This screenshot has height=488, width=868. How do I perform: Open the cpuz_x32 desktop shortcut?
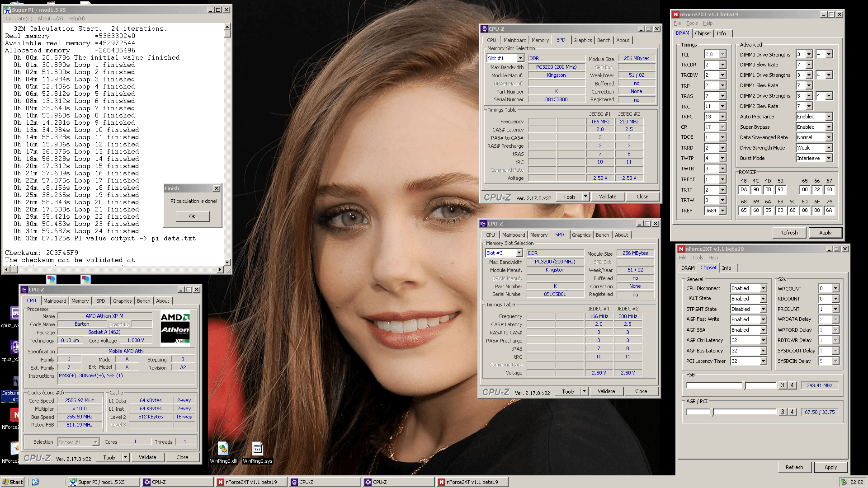click(14, 347)
